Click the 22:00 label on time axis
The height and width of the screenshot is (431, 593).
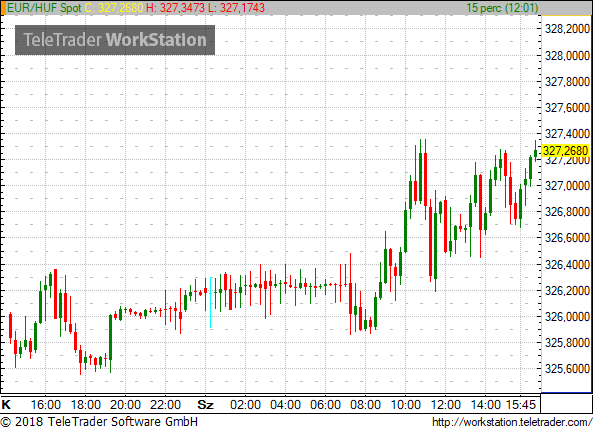(x=165, y=405)
